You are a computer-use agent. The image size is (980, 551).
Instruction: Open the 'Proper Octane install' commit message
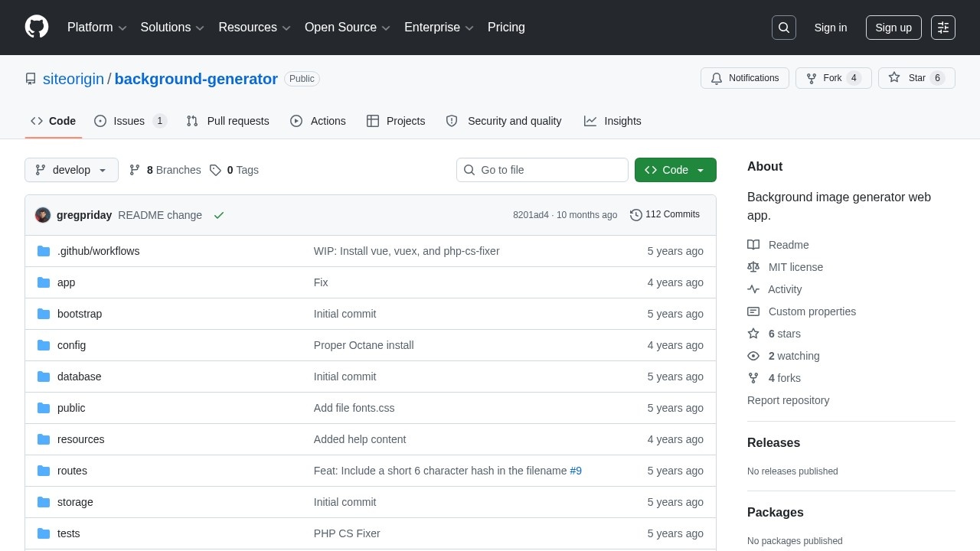(x=364, y=345)
